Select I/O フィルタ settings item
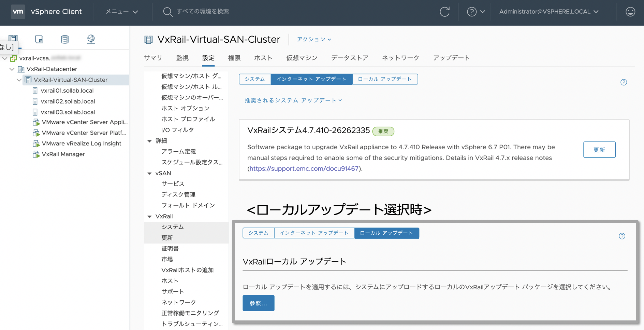 177,130
